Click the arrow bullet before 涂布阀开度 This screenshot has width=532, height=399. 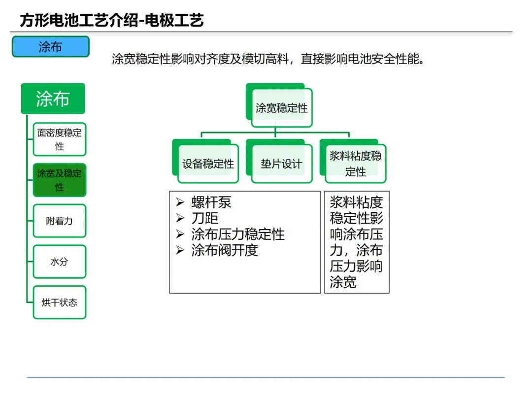click(x=180, y=250)
